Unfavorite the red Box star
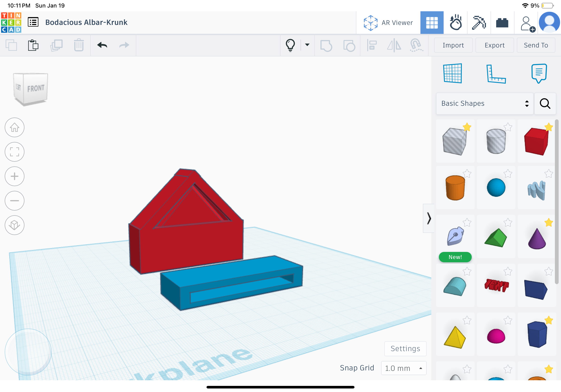The image size is (561, 392). click(x=549, y=127)
